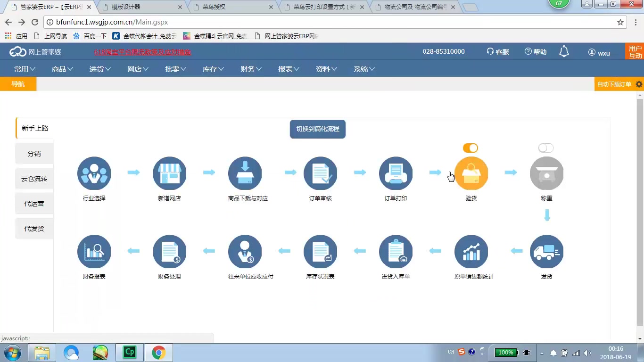Open the 原单销售额统计 chart icon

tap(471, 252)
